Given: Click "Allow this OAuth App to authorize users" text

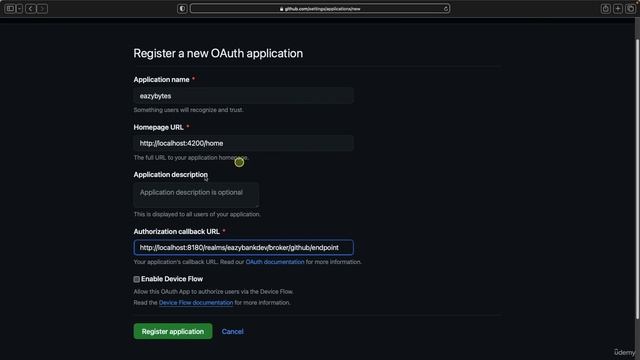Looking at the screenshot, I should tap(213, 292).
